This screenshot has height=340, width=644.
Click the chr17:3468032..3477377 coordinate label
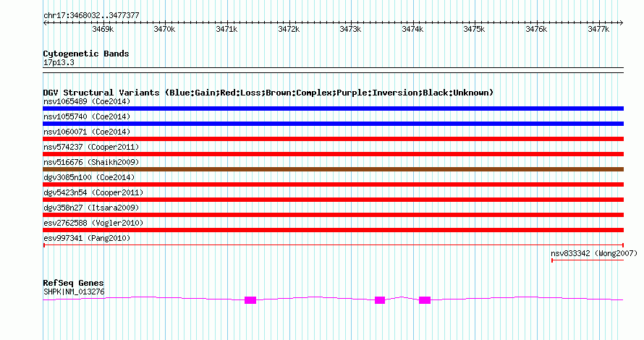tap(91, 16)
